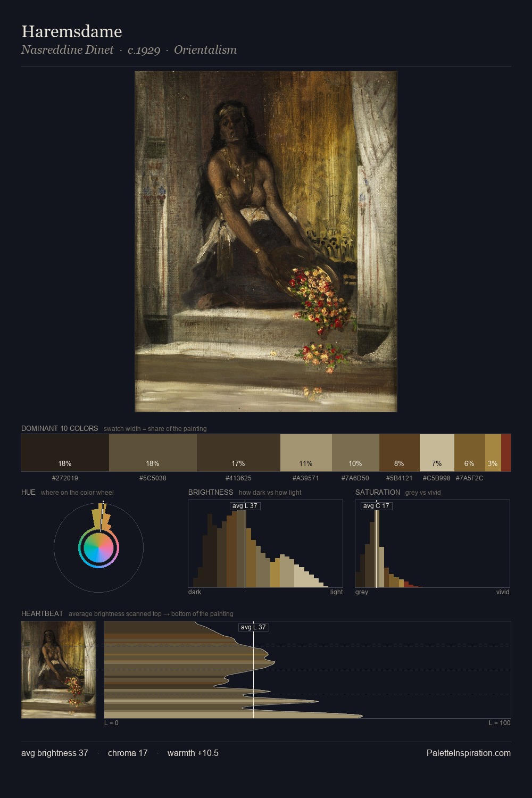Click the 'how dark vs how light' caption

270,493
